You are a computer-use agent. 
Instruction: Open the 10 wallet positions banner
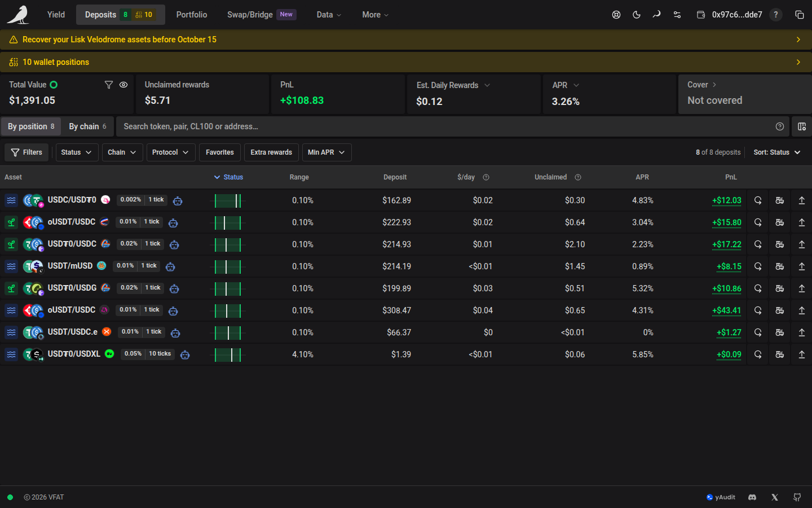(x=406, y=62)
